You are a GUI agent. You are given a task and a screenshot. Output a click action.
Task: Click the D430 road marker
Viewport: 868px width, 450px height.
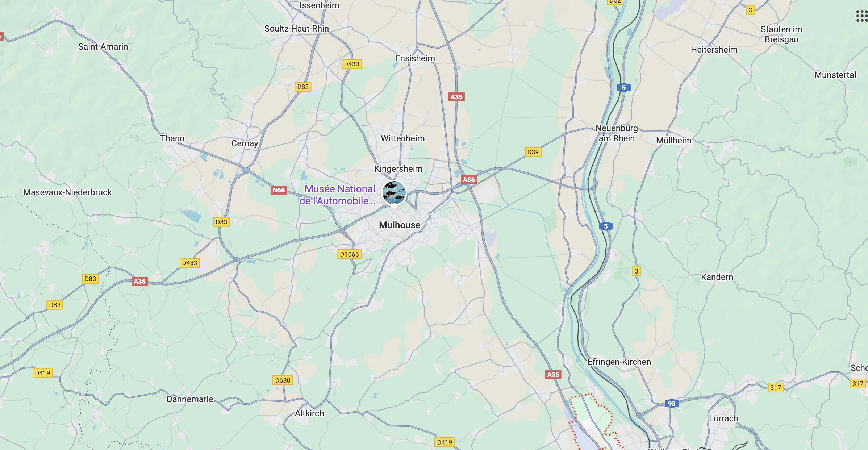pos(351,64)
